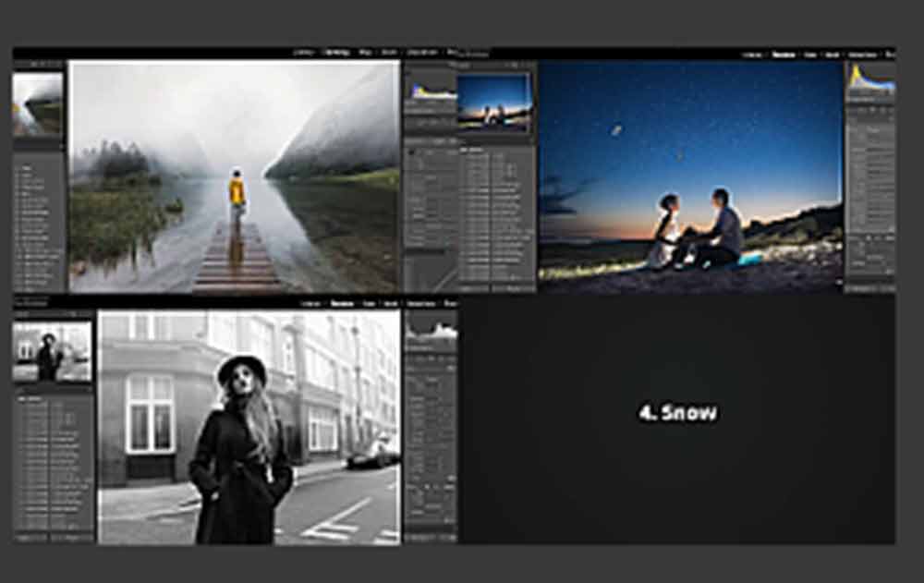
Task: Select Develop module in black-and-white portrait window
Action: pyautogui.click(x=343, y=304)
